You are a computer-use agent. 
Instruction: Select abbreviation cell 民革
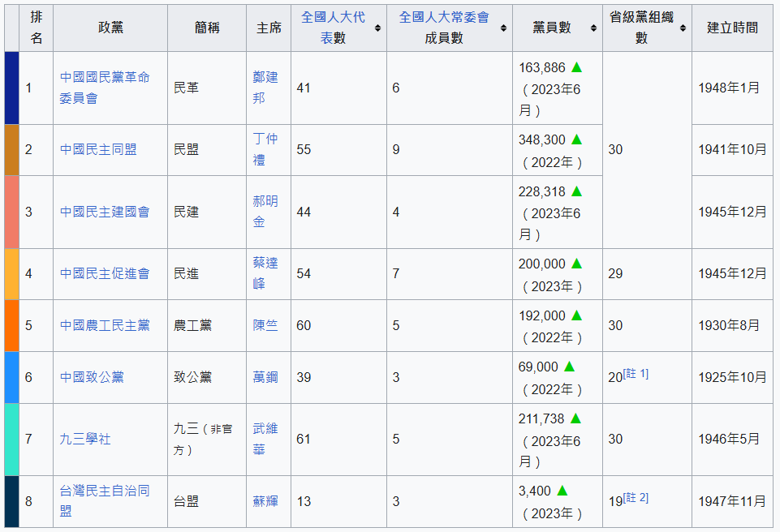click(x=207, y=88)
